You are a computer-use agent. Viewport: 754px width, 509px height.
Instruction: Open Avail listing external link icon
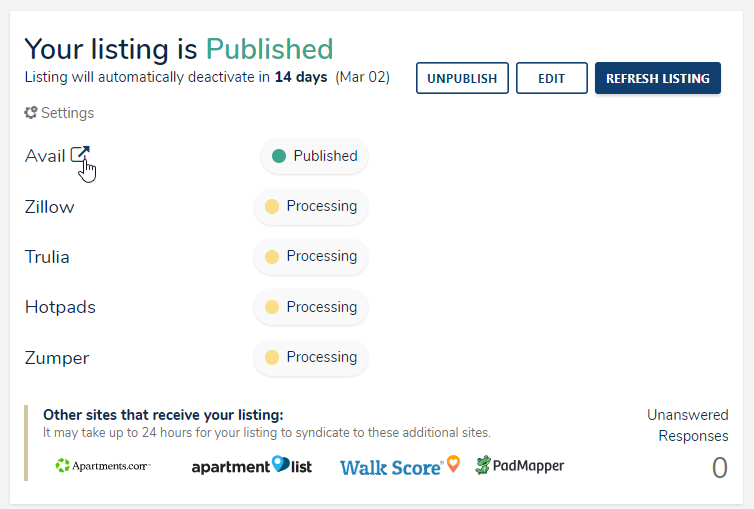[80, 155]
